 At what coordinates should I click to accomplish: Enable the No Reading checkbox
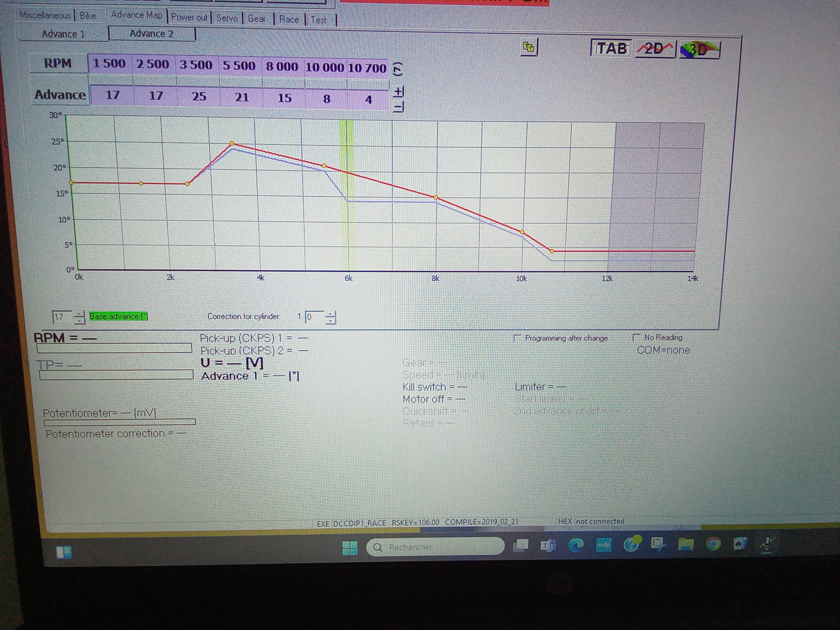[636, 337]
